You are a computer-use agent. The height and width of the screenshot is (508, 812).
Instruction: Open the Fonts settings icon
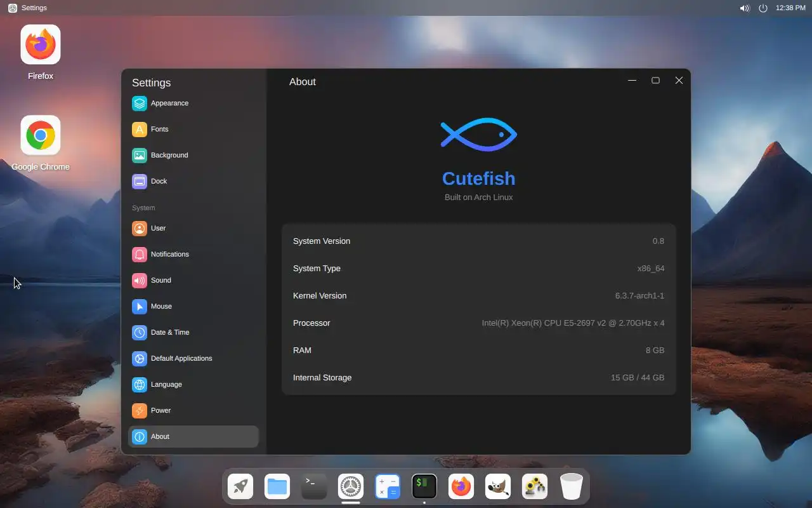[140, 129]
